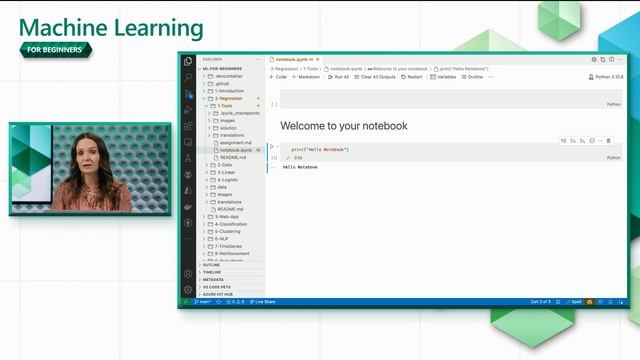Click the main branch indicator
The width and height of the screenshot is (640, 360).
[203, 302]
